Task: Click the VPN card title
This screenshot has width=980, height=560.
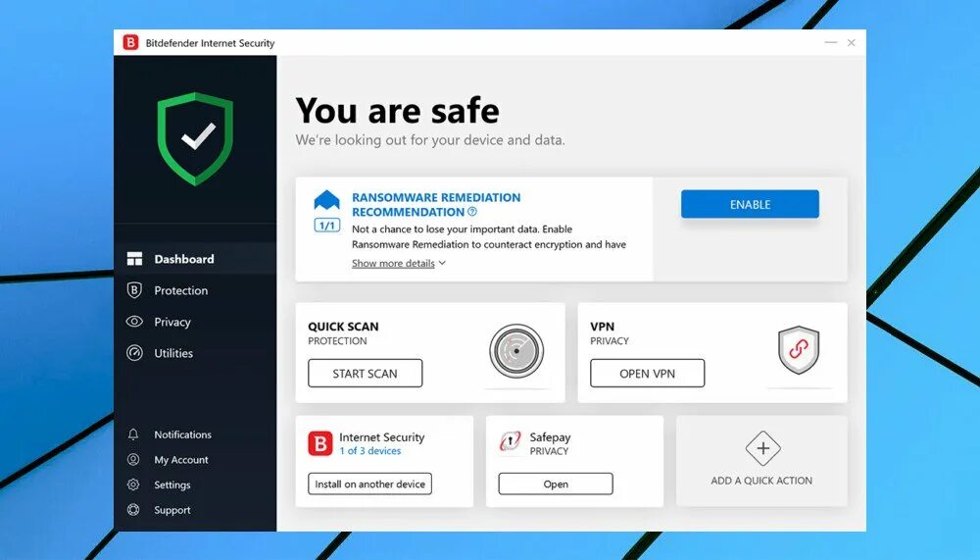Action: coord(602,327)
